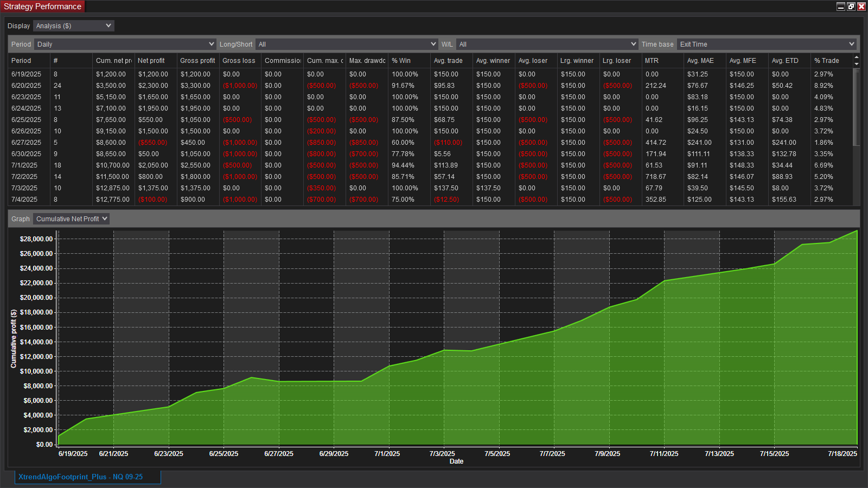Open the W/L All dropdown
The height and width of the screenshot is (488, 868).
[547, 44]
